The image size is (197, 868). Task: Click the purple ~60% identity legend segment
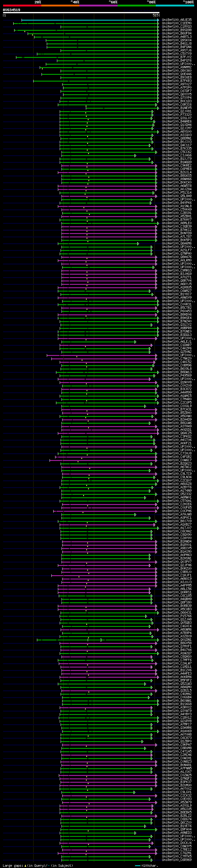[99, 6]
